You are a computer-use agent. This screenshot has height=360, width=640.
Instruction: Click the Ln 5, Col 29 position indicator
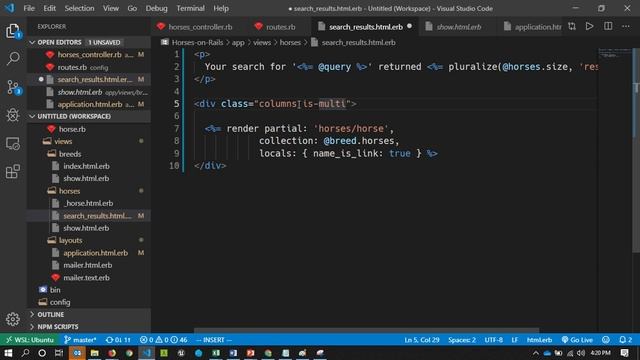point(422,340)
